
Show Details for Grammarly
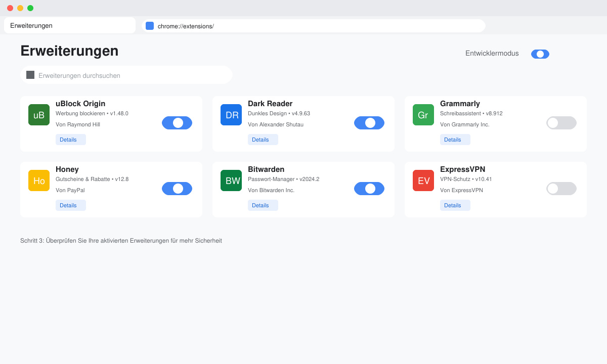tap(455, 140)
